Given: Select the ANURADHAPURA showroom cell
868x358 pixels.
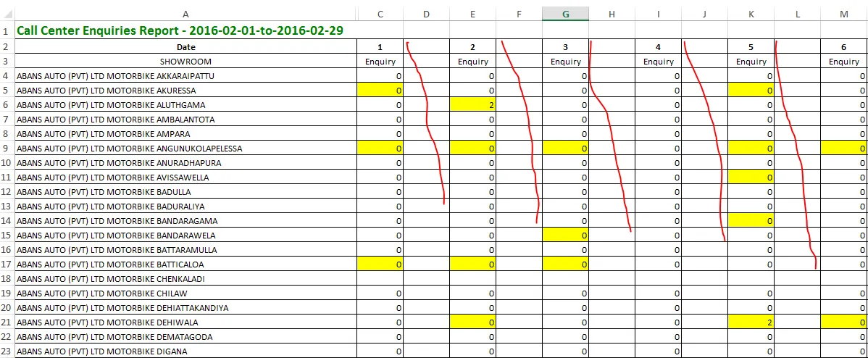Looking at the screenshot, I should [185, 162].
